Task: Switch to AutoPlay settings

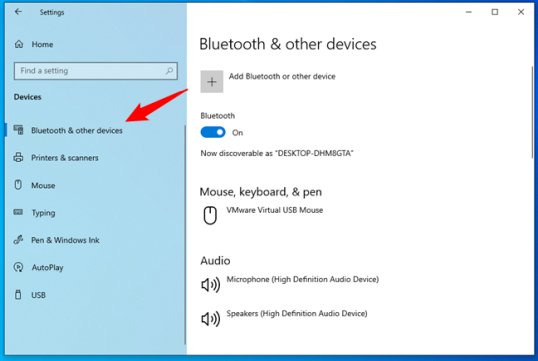Action: pyautogui.click(x=47, y=268)
